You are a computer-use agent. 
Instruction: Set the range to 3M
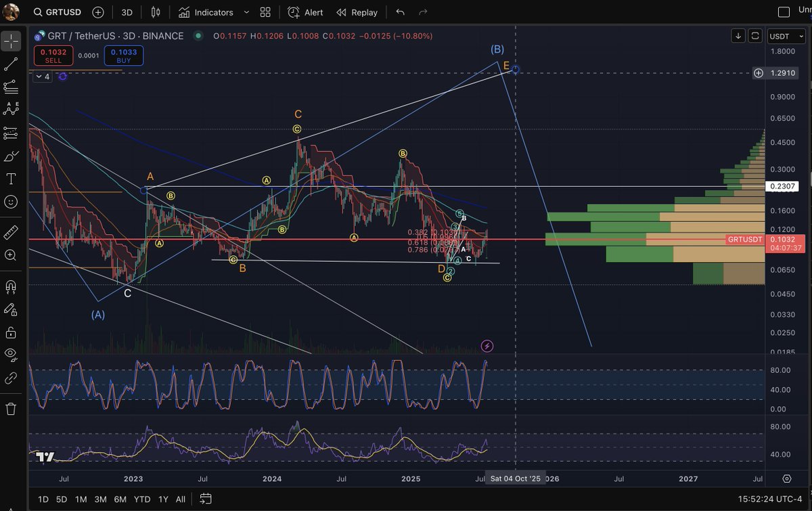tap(100, 499)
